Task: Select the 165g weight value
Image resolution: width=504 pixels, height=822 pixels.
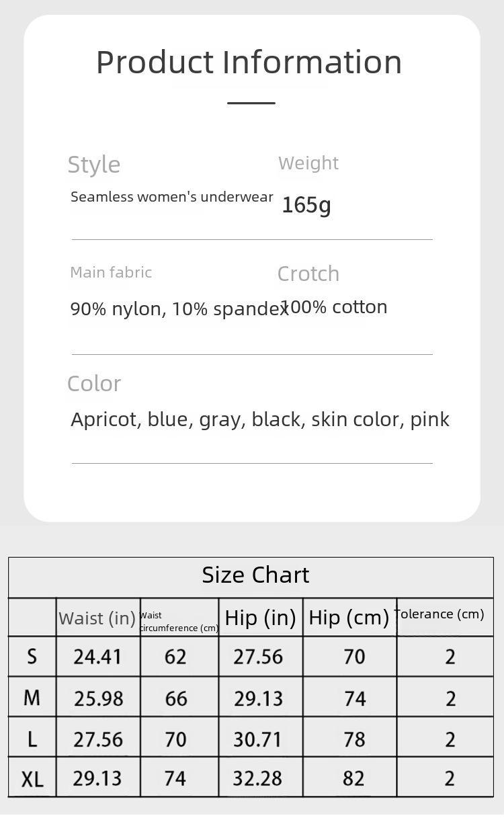Action: point(306,204)
